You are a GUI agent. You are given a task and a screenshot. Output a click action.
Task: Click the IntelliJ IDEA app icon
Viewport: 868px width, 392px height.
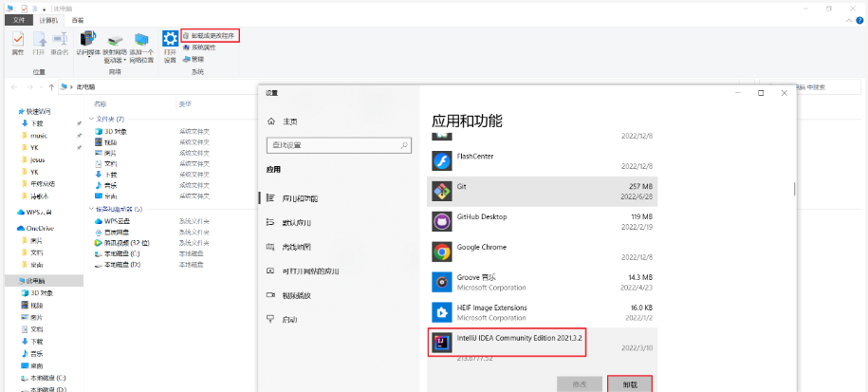click(442, 342)
